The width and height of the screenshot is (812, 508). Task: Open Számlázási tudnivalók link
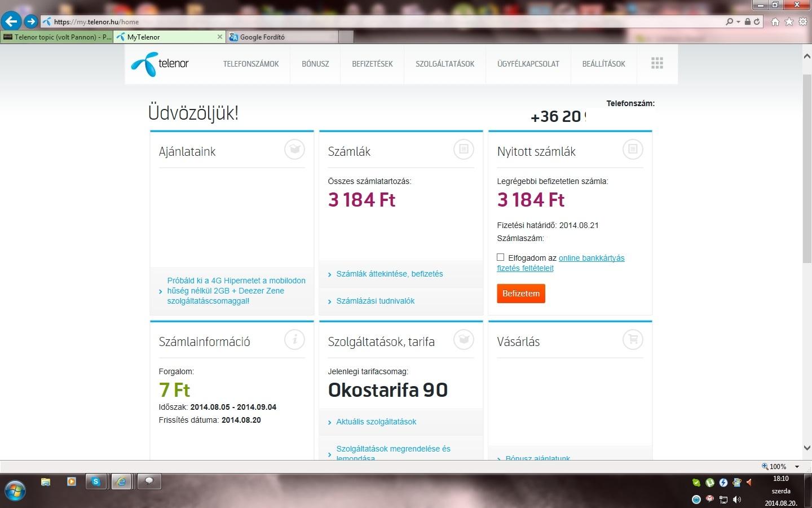(x=376, y=301)
